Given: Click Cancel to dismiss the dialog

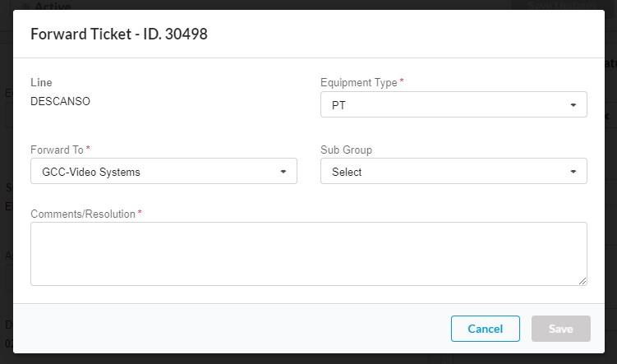Looking at the screenshot, I should click(485, 329).
